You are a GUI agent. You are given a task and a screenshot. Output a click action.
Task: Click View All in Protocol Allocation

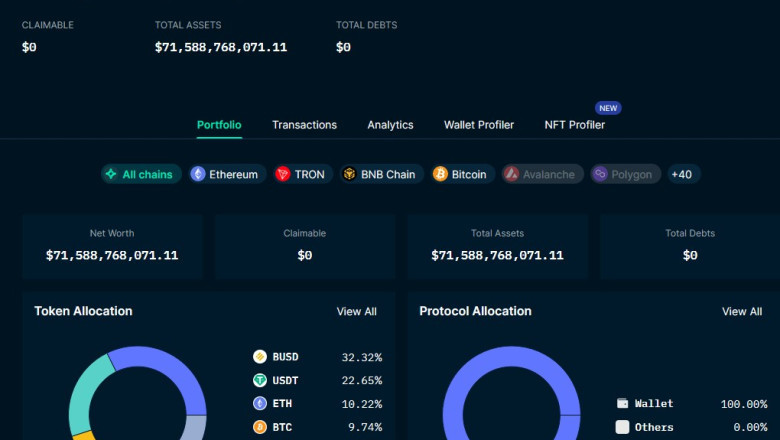pyautogui.click(x=742, y=311)
